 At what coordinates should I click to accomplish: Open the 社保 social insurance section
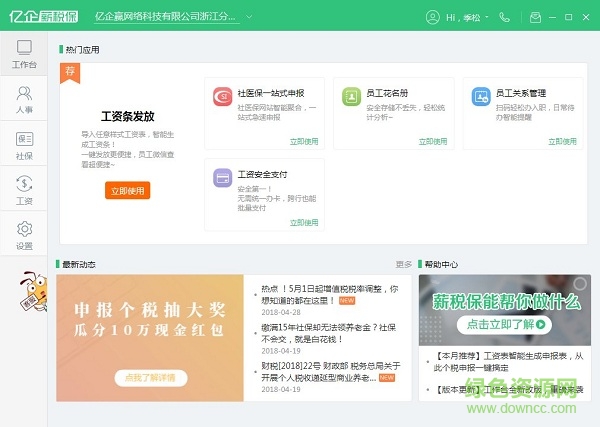coord(24,144)
